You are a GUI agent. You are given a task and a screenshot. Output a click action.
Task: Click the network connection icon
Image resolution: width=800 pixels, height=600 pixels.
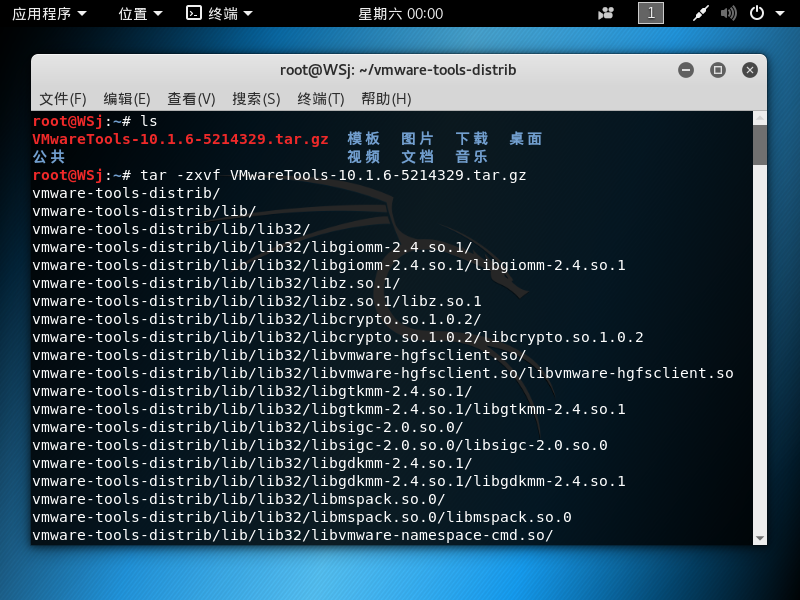(701, 13)
